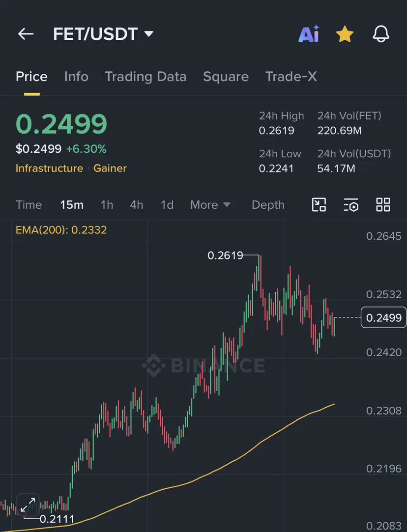Tap the Gainer tag
This screenshot has width=407, height=532.
[x=110, y=168]
